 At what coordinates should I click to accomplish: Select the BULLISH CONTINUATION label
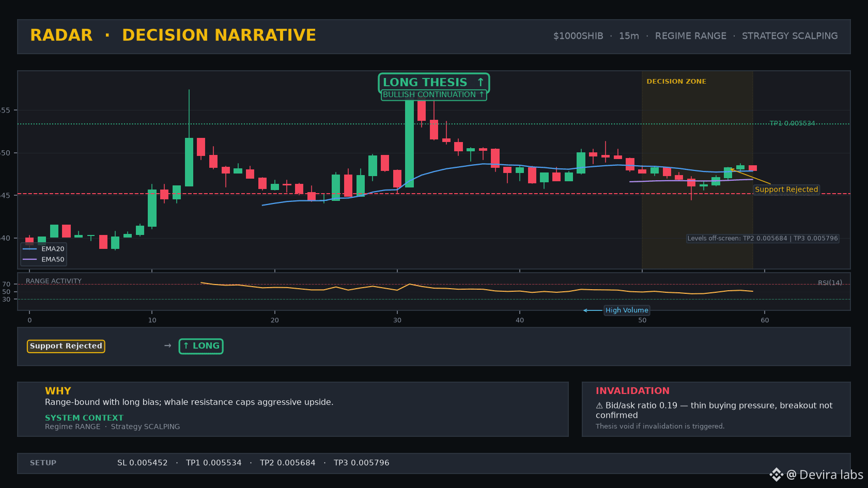click(x=433, y=95)
